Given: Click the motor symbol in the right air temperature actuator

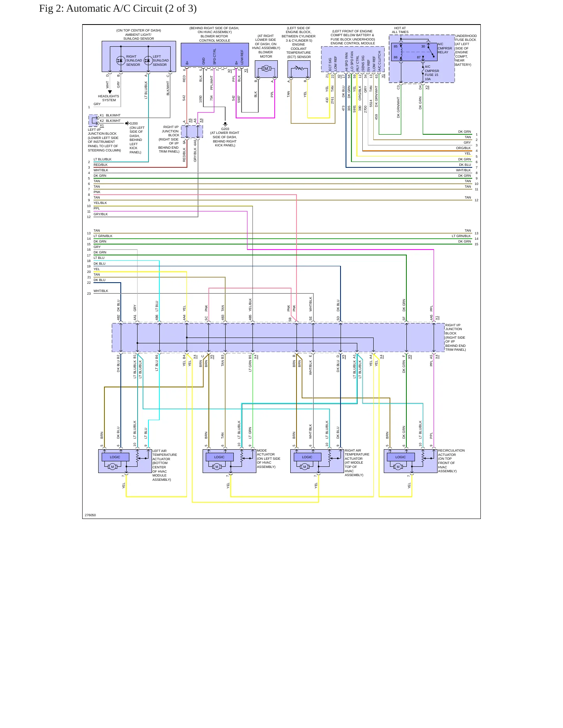Looking at the screenshot, I should click(305, 467).
